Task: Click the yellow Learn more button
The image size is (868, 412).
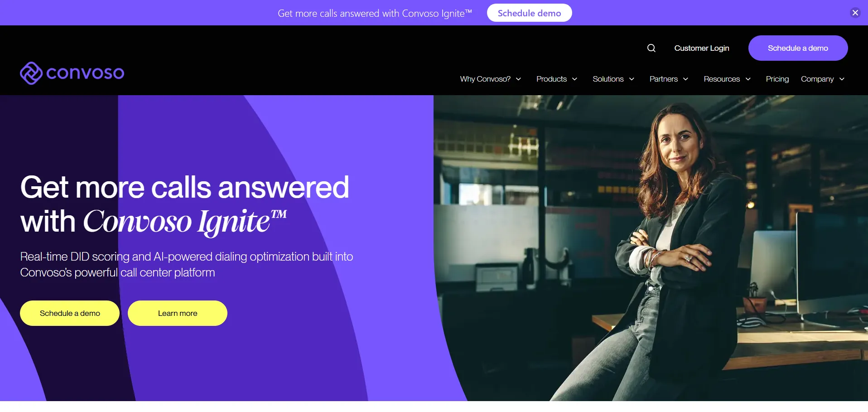Action: pos(178,313)
